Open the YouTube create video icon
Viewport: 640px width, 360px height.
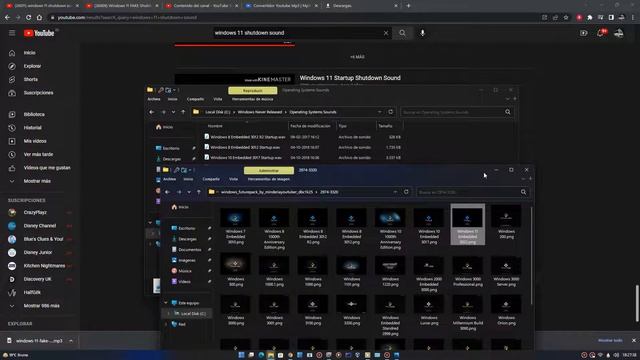(584, 33)
